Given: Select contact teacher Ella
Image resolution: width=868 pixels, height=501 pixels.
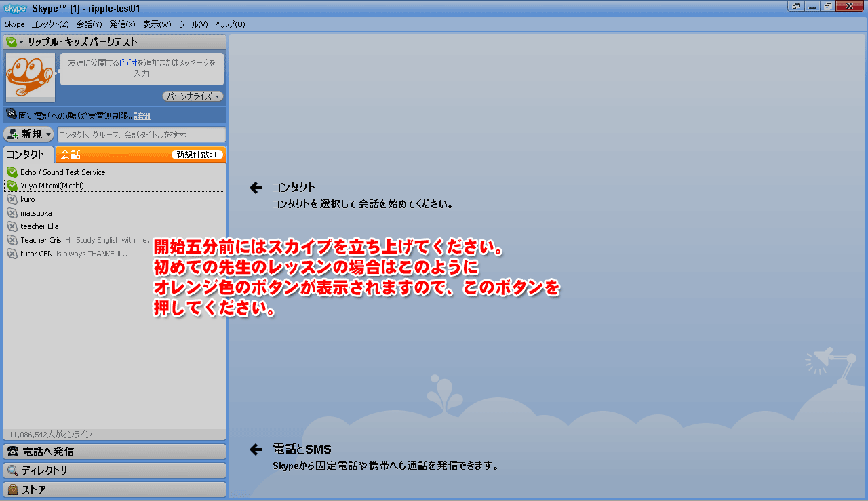Looking at the screenshot, I should [114, 226].
